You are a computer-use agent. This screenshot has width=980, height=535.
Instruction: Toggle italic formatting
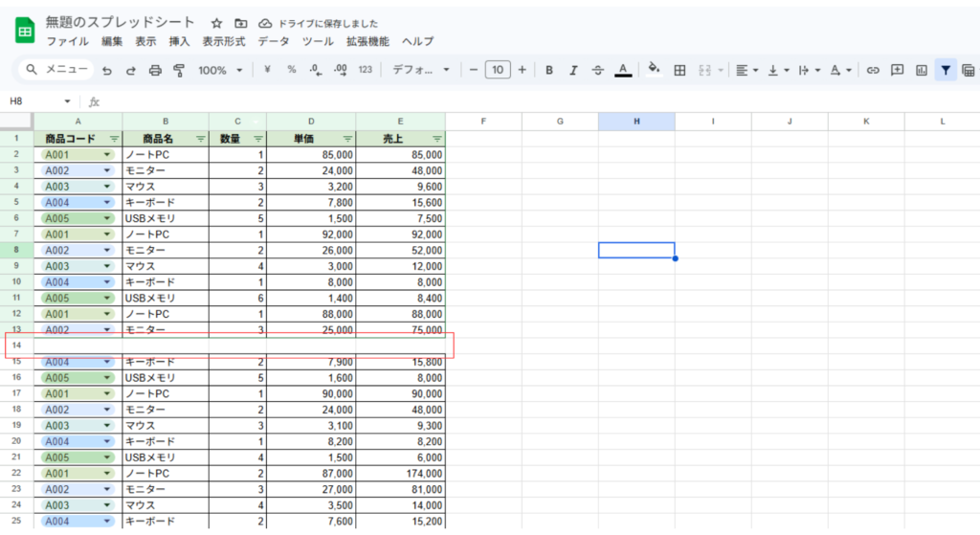[x=573, y=70]
